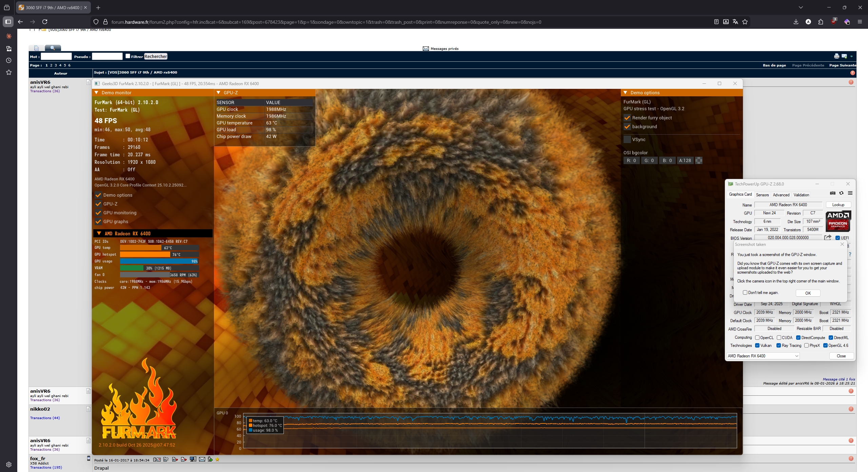Click the translate page icon
The width and height of the screenshot is (868, 472).
tap(735, 22)
